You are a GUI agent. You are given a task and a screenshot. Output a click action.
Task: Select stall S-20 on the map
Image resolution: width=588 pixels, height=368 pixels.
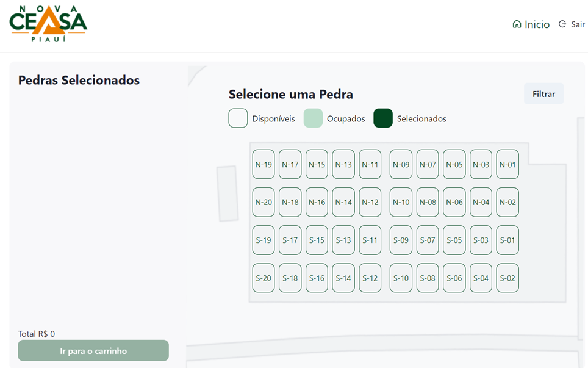264,278
